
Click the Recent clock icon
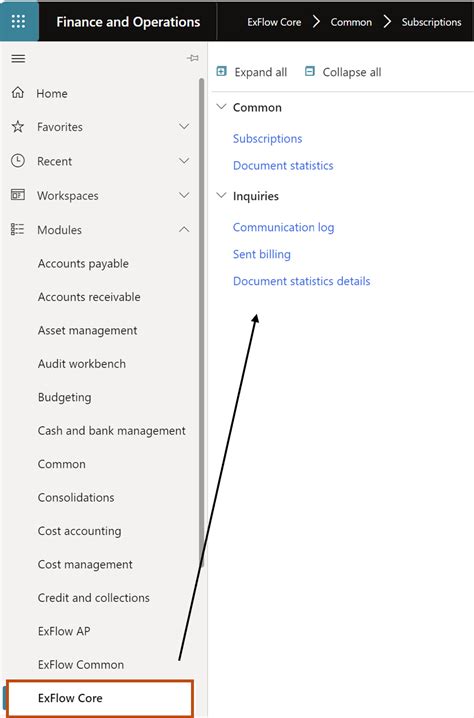[x=18, y=161]
